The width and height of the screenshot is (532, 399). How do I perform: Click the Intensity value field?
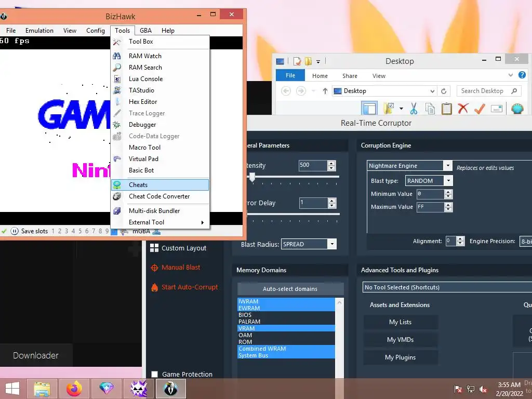point(313,165)
